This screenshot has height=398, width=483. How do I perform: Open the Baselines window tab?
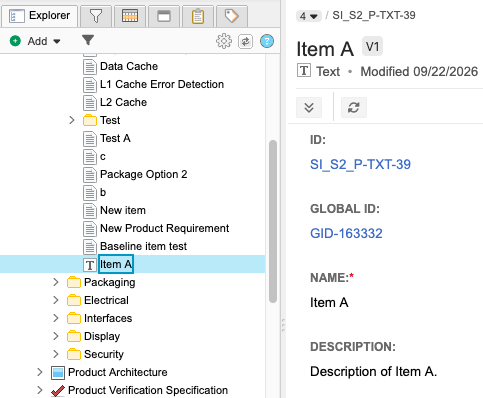(x=164, y=16)
